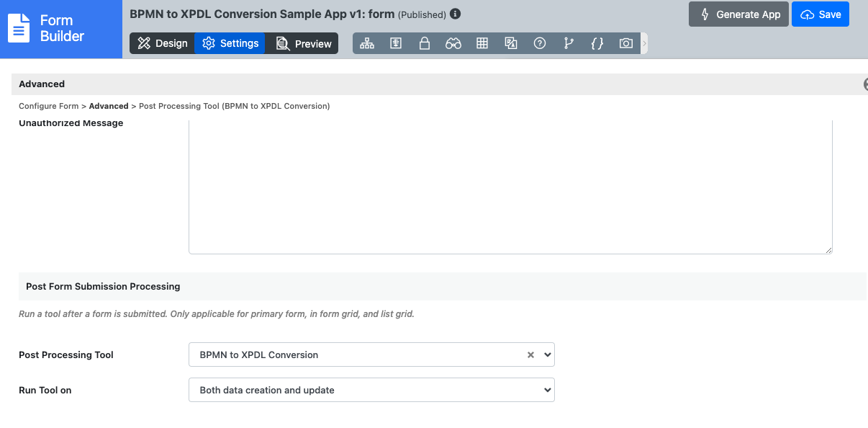The width and height of the screenshot is (868, 428).
Task: Open the curly braces JSON icon
Action: click(597, 43)
